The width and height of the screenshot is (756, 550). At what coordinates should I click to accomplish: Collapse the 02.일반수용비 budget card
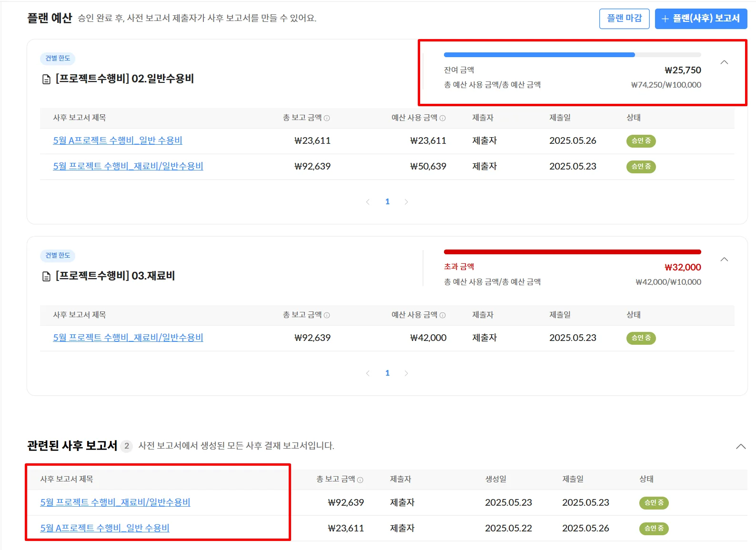click(x=724, y=62)
